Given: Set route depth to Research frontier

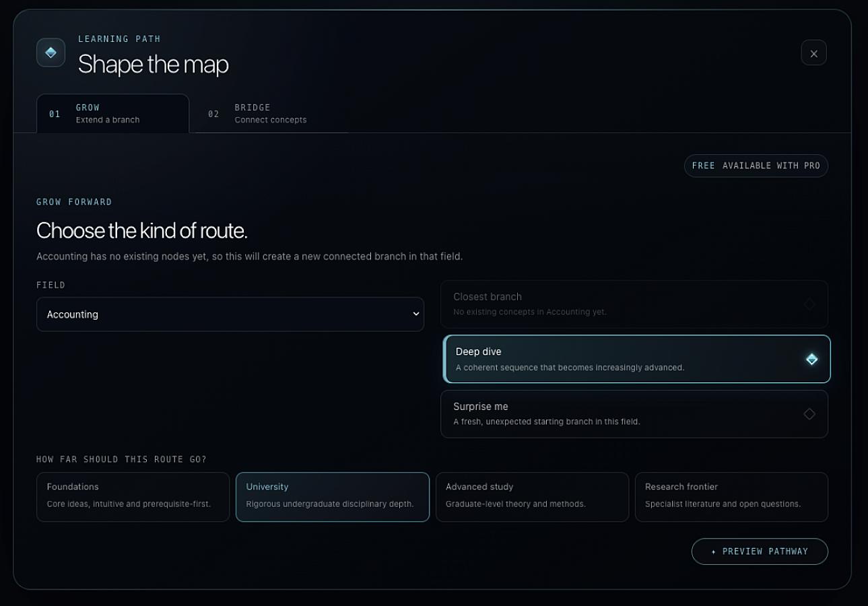Looking at the screenshot, I should [x=731, y=497].
